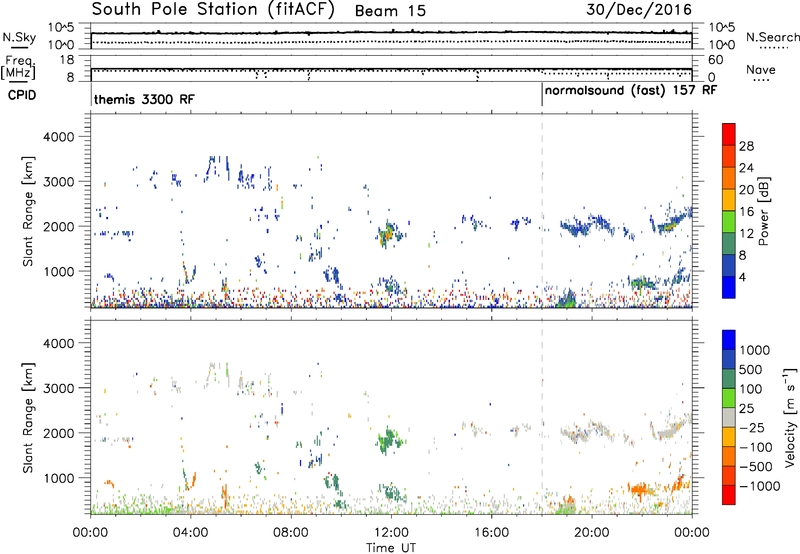This screenshot has width=800, height=554.
Task: Pick the red bottom segment of Velocity colorbar
Action: coord(729,495)
